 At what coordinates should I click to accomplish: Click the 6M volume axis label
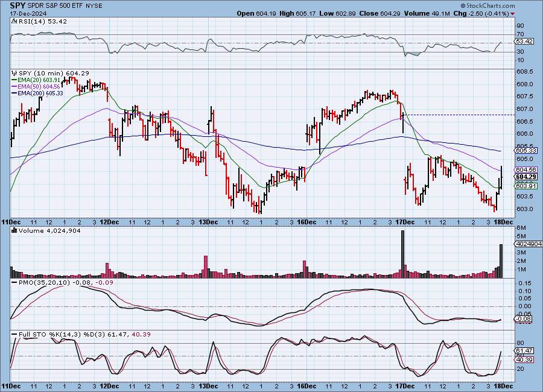click(x=521, y=228)
